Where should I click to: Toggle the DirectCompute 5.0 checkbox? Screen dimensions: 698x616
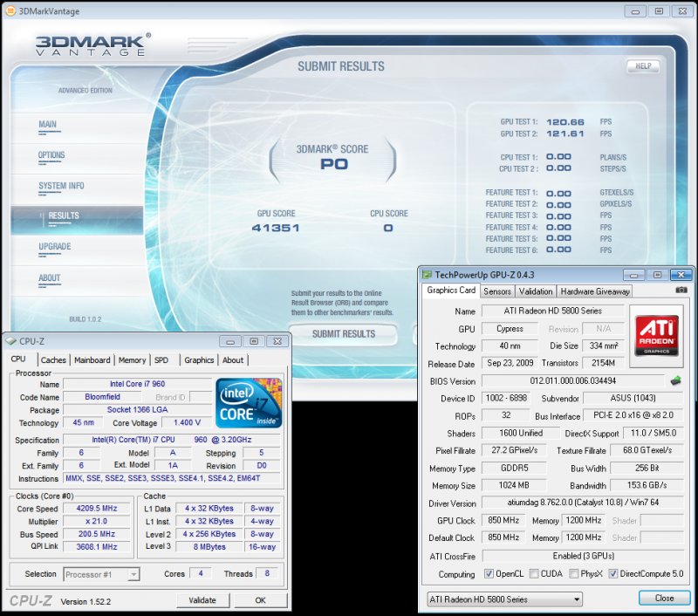point(613,574)
